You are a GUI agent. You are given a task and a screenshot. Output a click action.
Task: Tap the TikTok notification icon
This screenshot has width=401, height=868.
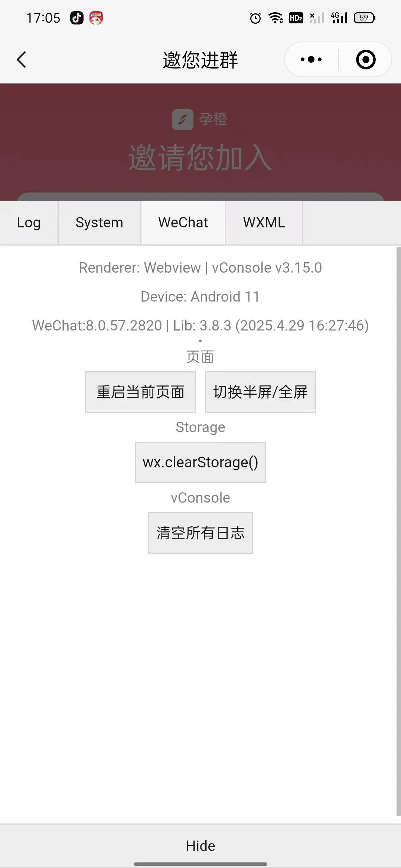point(77,17)
